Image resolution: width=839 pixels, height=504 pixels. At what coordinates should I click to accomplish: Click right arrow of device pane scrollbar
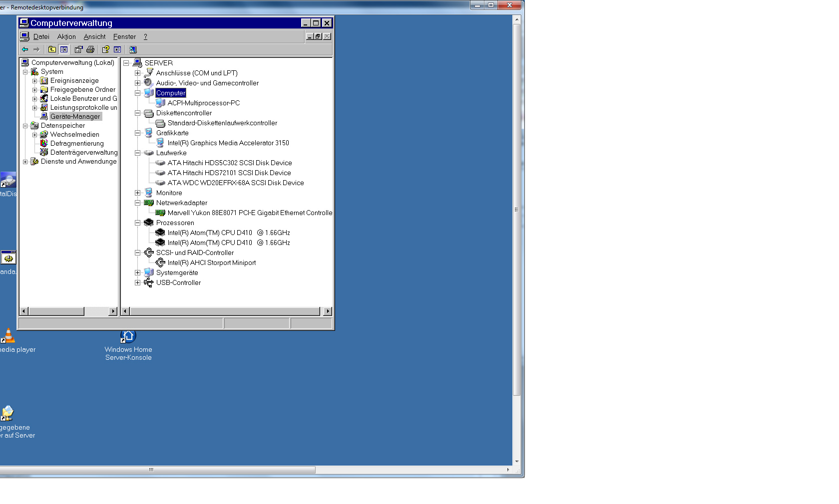tap(328, 311)
